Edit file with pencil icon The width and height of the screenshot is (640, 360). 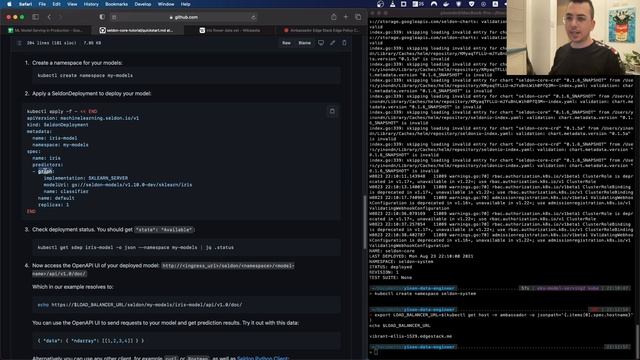pos(333,43)
